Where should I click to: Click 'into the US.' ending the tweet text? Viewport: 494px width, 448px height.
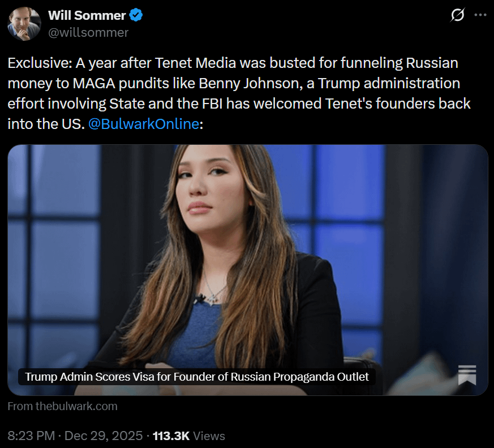(46, 124)
